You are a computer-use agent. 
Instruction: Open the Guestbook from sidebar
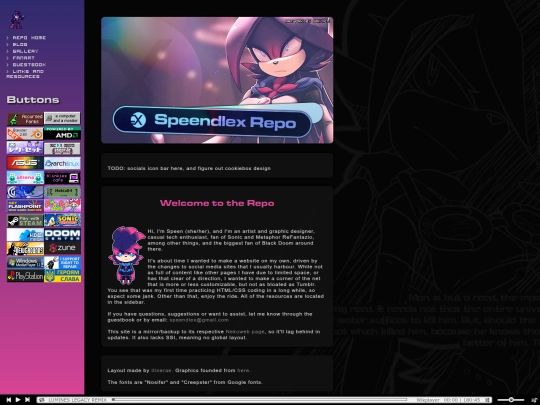pyautogui.click(x=29, y=64)
